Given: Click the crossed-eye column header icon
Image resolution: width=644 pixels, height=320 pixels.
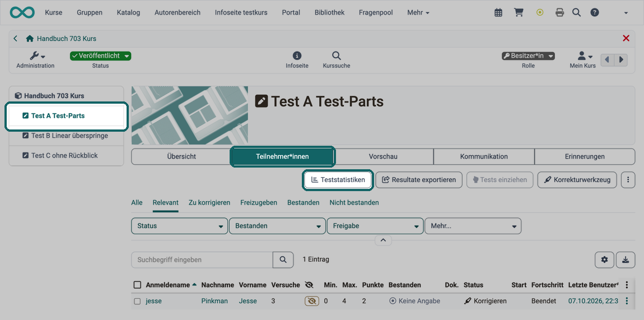Looking at the screenshot, I should click(x=309, y=285).
